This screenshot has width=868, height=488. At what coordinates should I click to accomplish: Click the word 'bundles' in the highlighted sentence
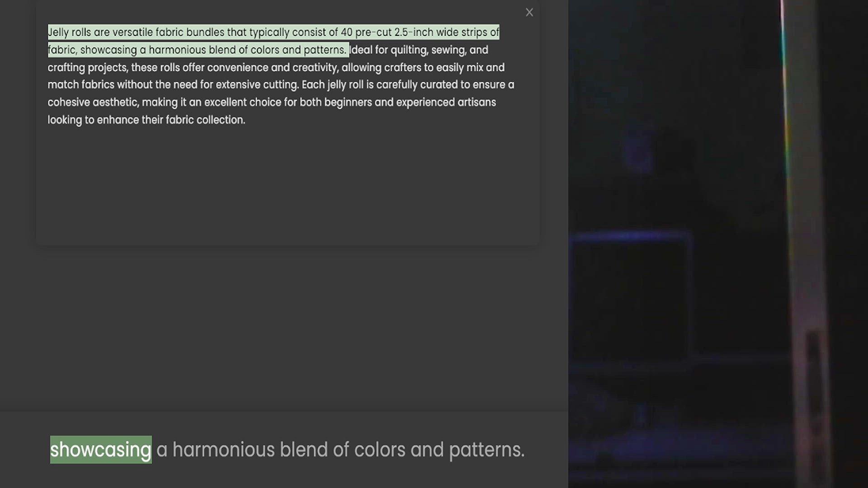click(205, 33)
